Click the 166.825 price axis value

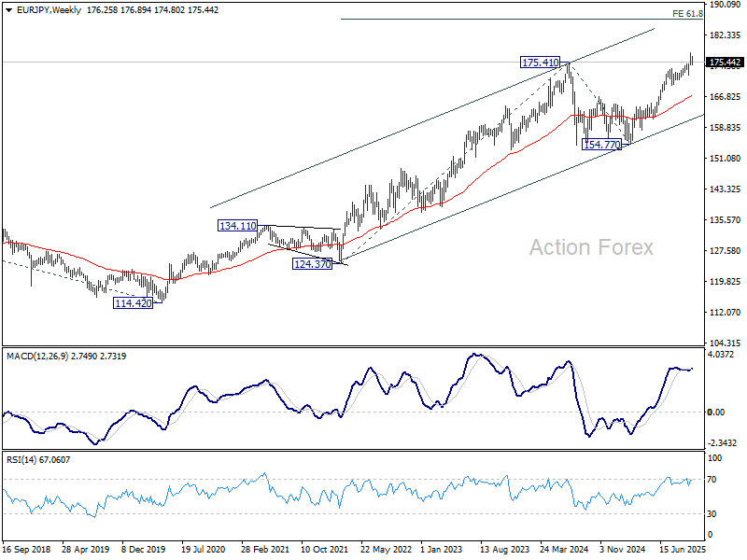coord(726,97)
